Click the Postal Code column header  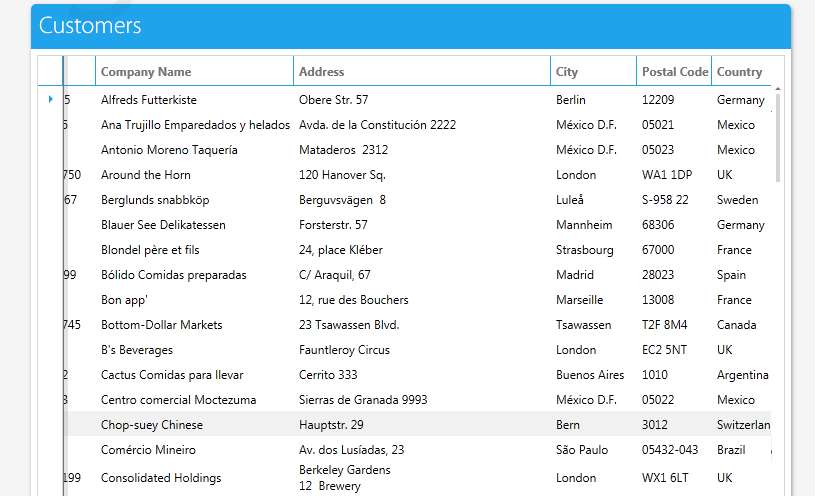[674, 72]
